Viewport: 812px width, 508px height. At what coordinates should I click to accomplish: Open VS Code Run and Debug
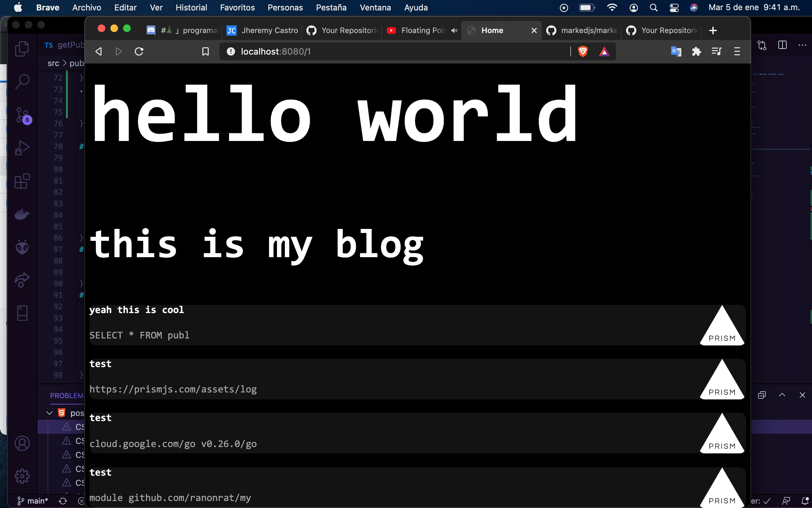(x=22, y=148)
